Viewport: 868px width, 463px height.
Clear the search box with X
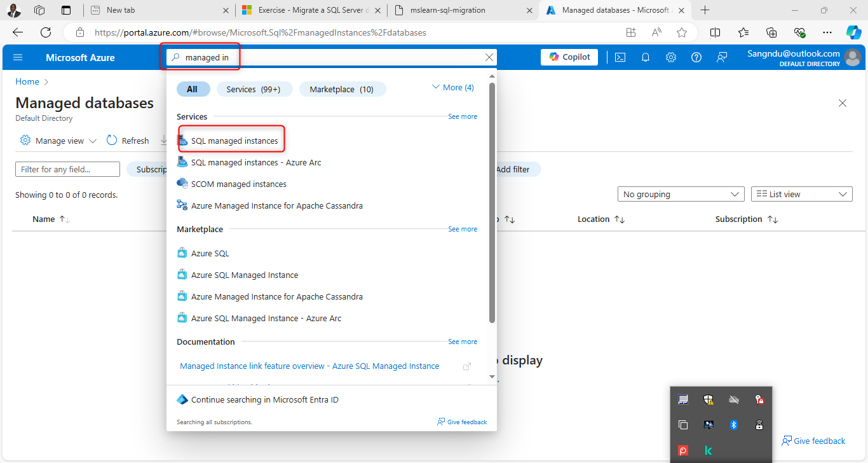pyautogui.click(x=489, y=57)
